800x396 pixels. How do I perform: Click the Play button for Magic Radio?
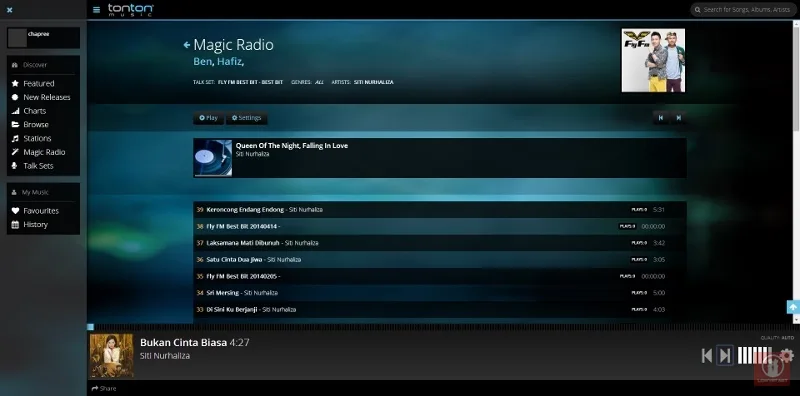[208, 118]
